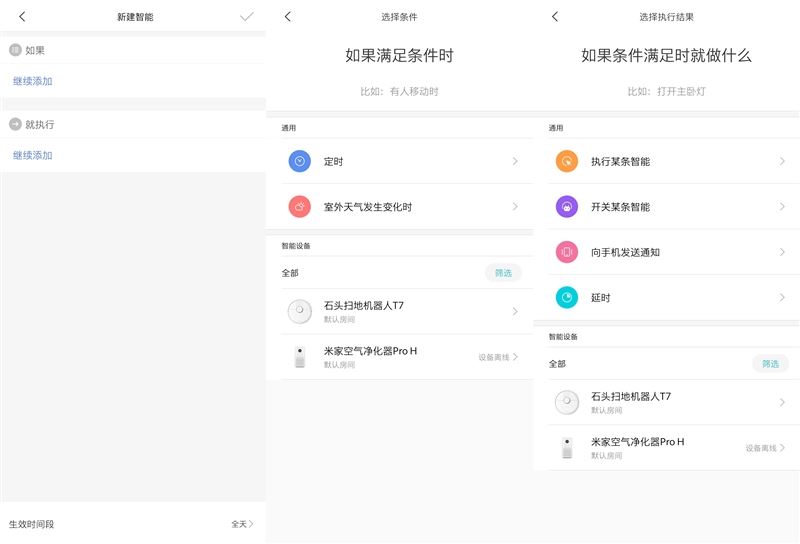Select the purple 开关某条智能 icon

coord(567,207)
